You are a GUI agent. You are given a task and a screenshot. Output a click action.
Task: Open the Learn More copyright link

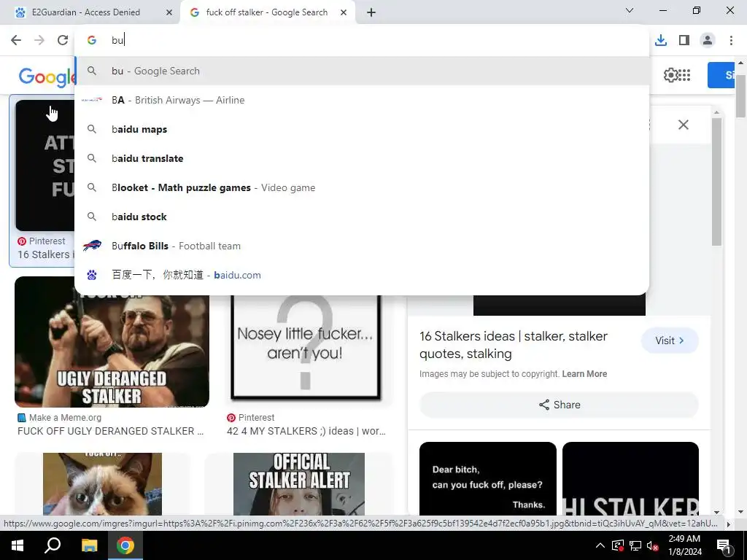(x=584, y=374)
